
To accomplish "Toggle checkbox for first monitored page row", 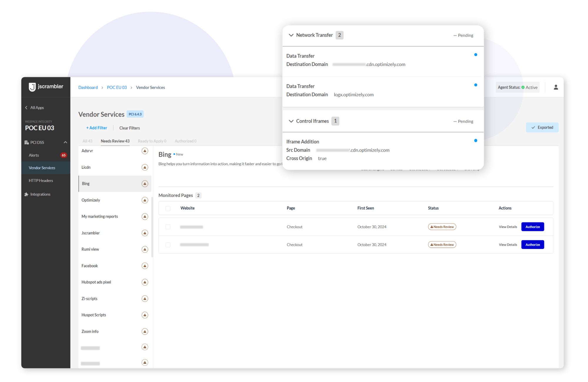I will (168, 227).
